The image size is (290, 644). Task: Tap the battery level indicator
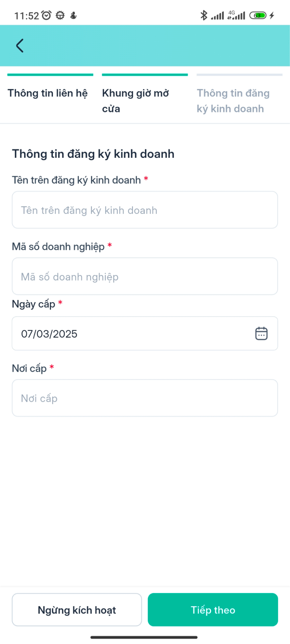pos(258,15)
